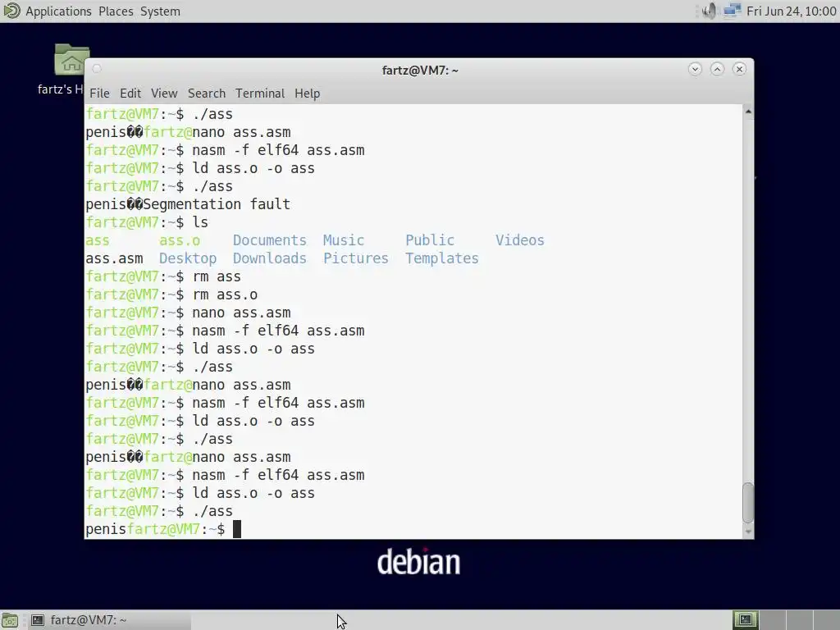Minimize the terminal window
This screenshot has height=630, width=840.
[695, 69]
